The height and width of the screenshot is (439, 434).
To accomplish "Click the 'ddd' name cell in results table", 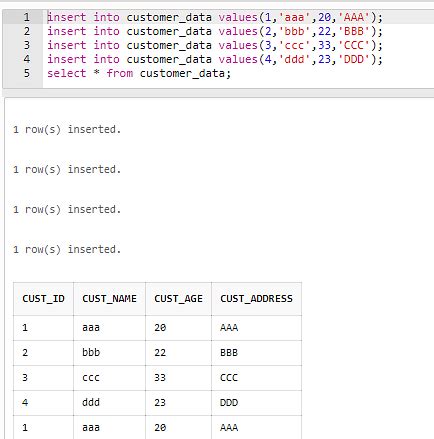I will [109, 403].
